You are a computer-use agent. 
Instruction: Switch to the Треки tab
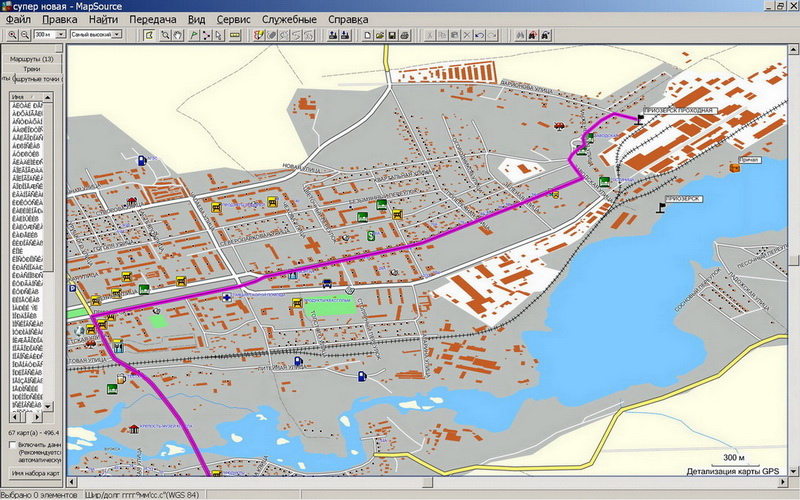[32, 69]
